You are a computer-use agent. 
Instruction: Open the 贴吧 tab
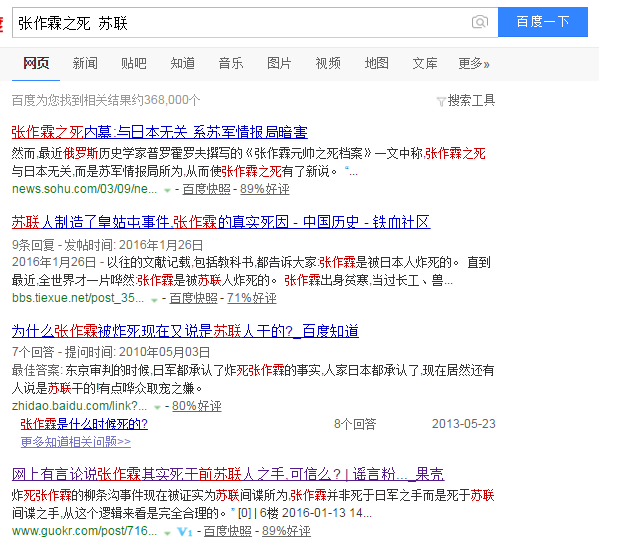pos(134,63)
